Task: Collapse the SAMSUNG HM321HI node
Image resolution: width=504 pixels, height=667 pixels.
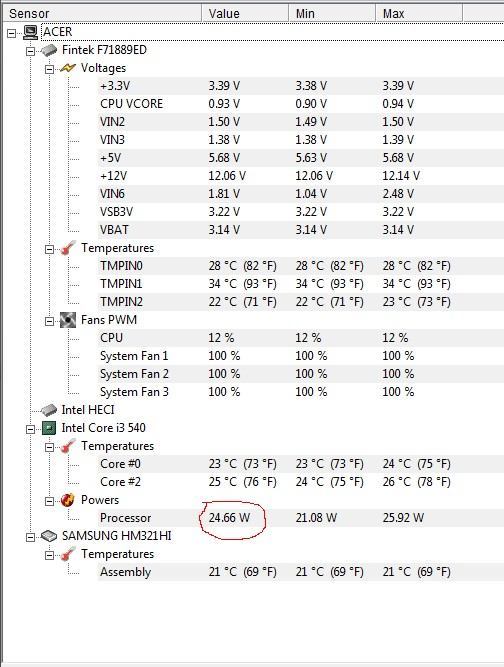Action: 31,537
